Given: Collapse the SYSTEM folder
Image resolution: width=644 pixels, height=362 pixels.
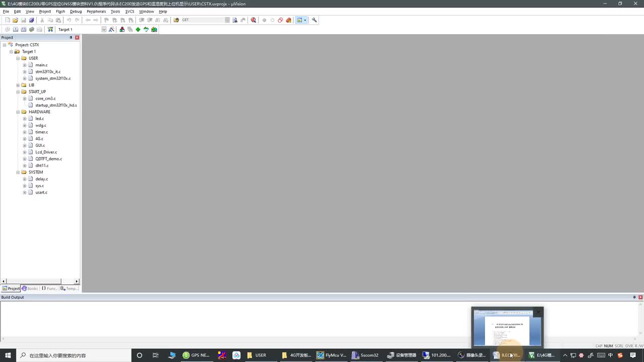Looking at the screenshot, I should pyautogui.click(x=18, y=172).
